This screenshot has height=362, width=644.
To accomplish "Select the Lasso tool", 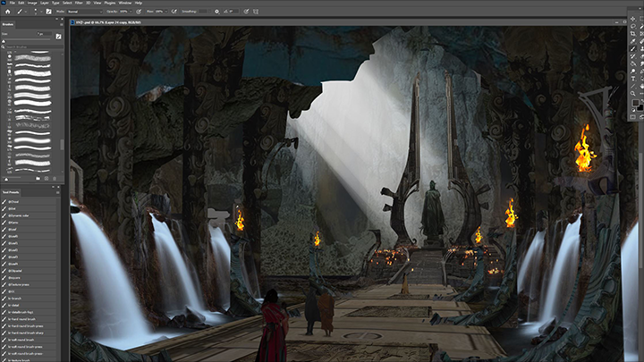I will pos(633,26).
